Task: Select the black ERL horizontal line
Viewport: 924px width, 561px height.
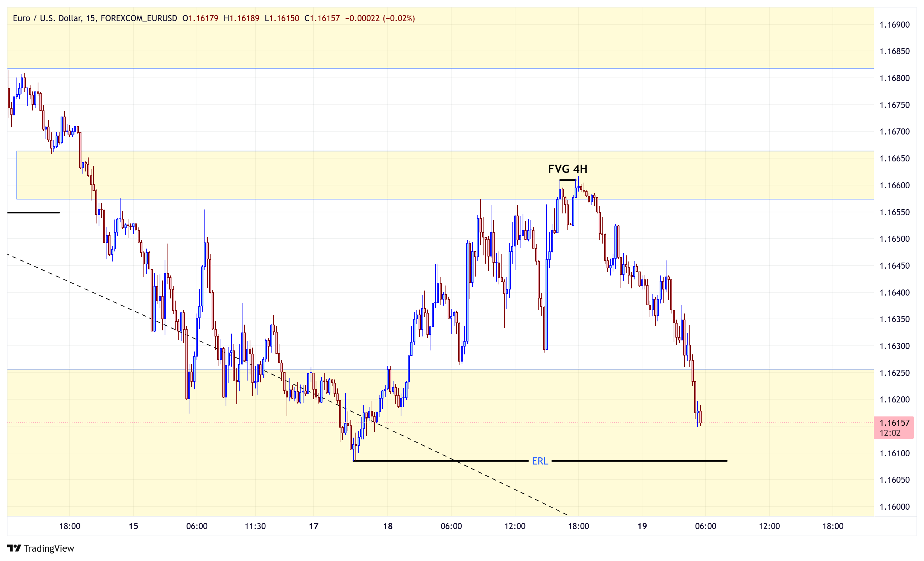Action: tap(443, 461)
